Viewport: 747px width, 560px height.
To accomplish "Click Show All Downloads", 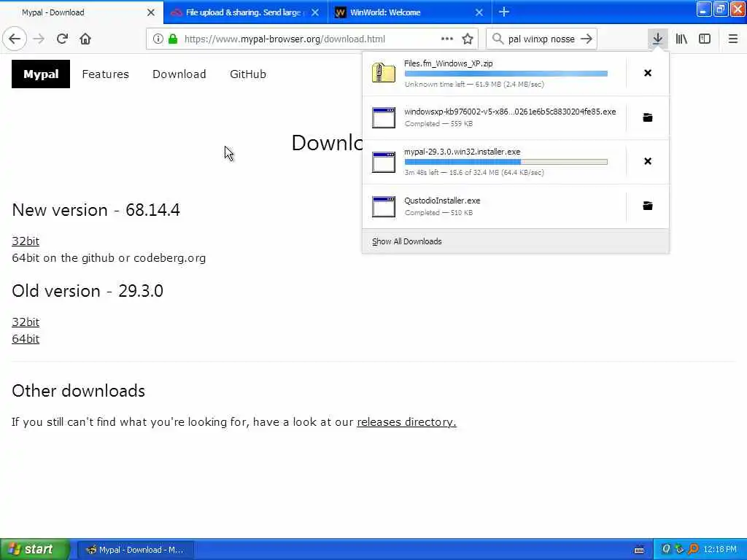I will 407,241.
